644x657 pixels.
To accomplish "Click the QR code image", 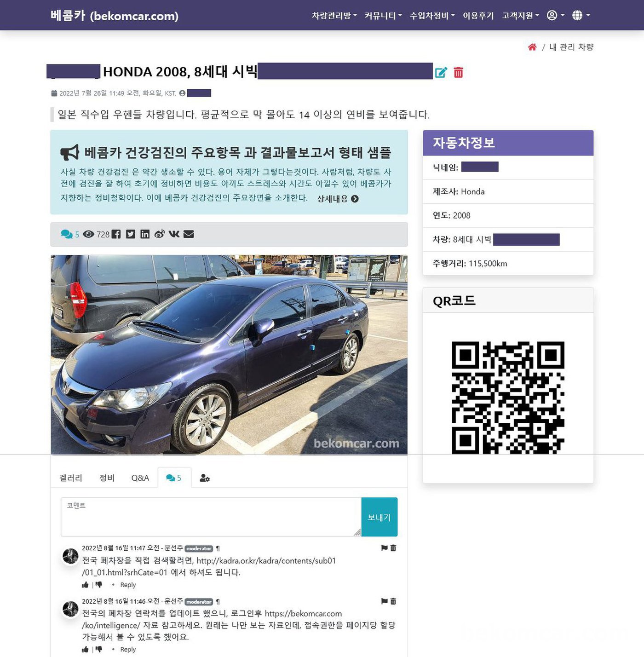I will (508, 398).
